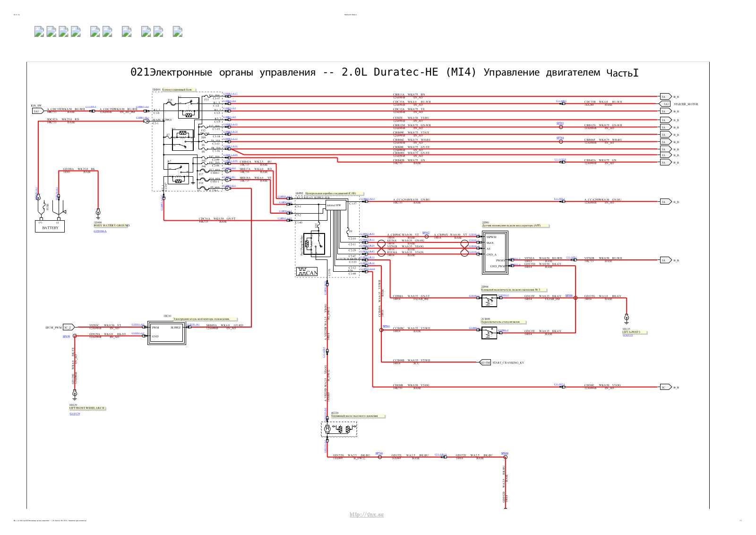Click the clutch pedal switch 2E904 symbol

[489, 301]
